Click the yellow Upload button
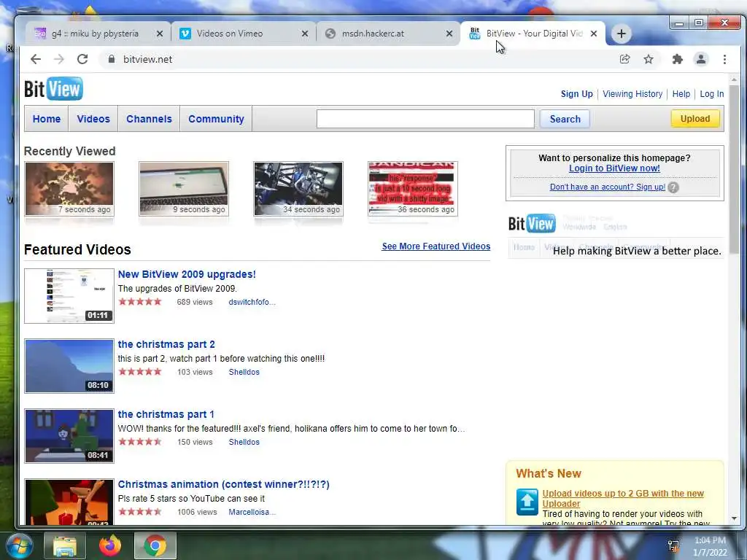 (x=695, y=119)
